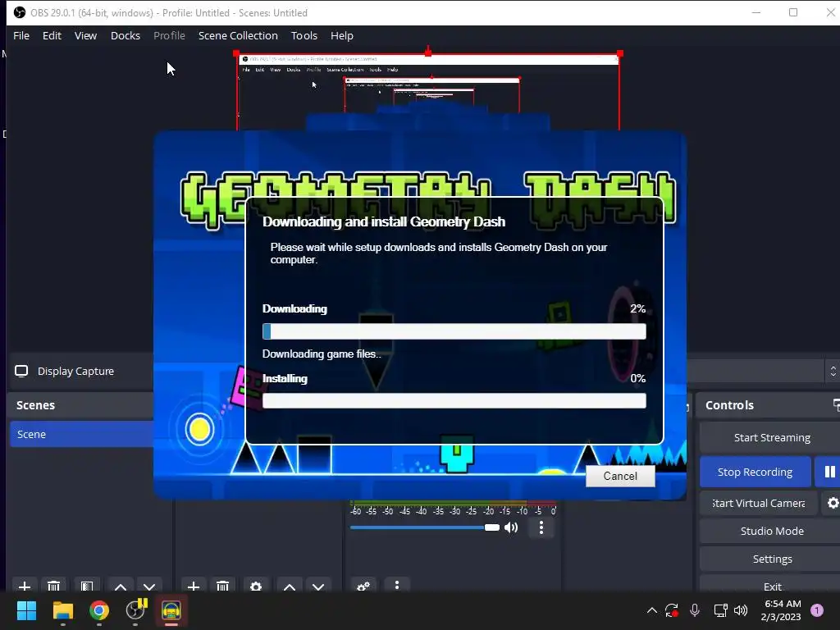Screen dimensions: 840x630
Task: Remove selected scene with the trash icon
Action: [53, 586]
